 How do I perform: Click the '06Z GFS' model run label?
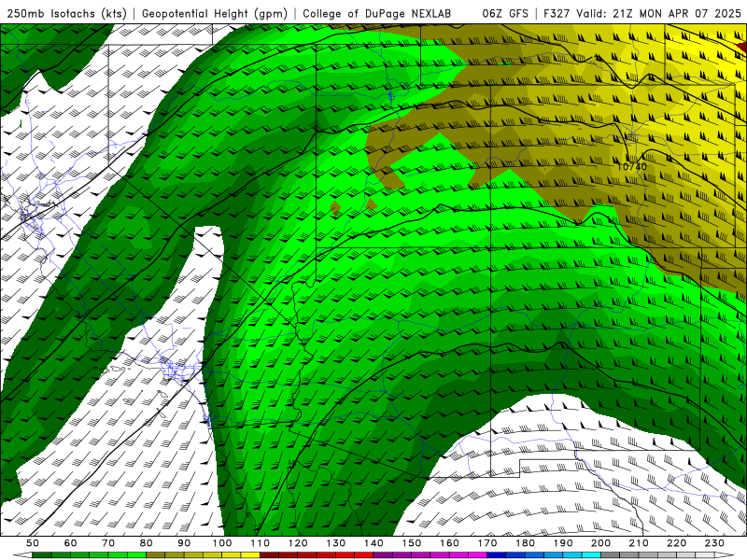tap(505, 14)
